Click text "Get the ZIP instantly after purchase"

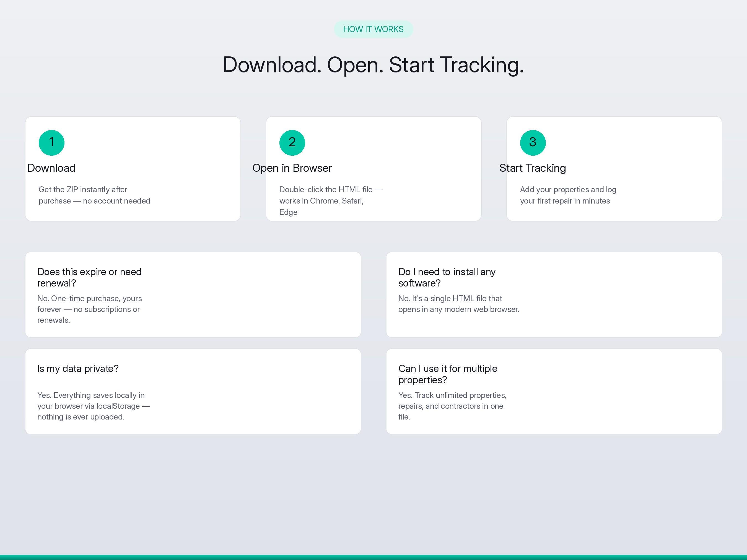coord(94,195)
